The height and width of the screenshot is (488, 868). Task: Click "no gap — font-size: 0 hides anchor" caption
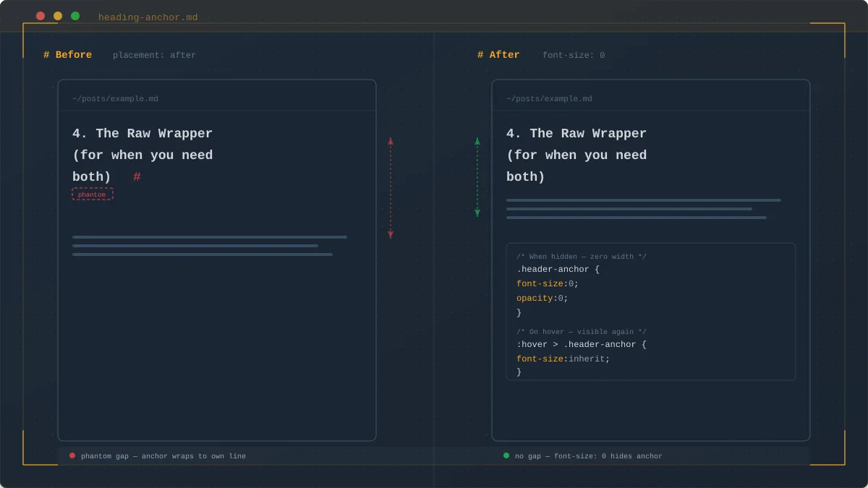589,456
